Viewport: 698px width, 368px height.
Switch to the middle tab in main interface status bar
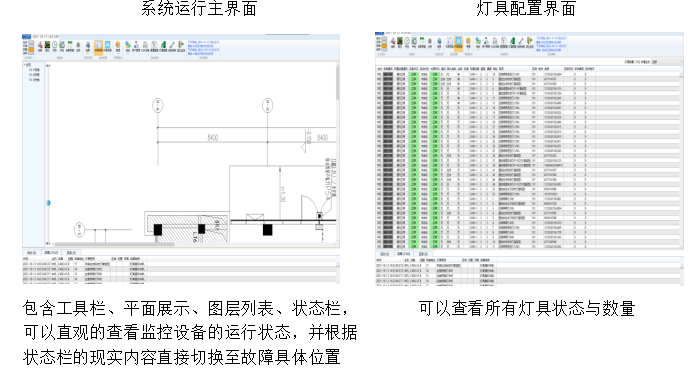coord(52,253)
